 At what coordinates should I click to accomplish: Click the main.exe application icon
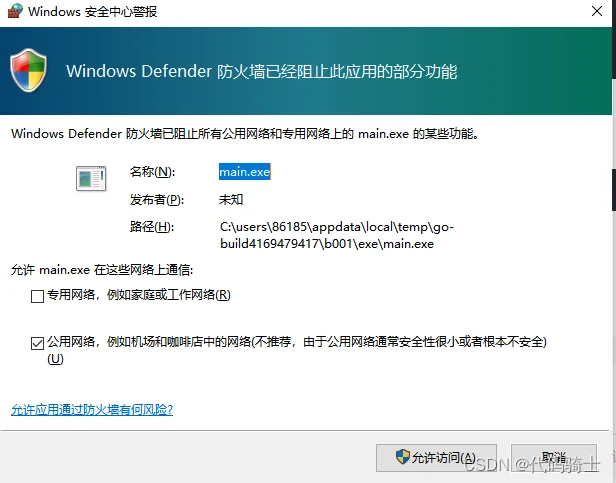point(91,178)
